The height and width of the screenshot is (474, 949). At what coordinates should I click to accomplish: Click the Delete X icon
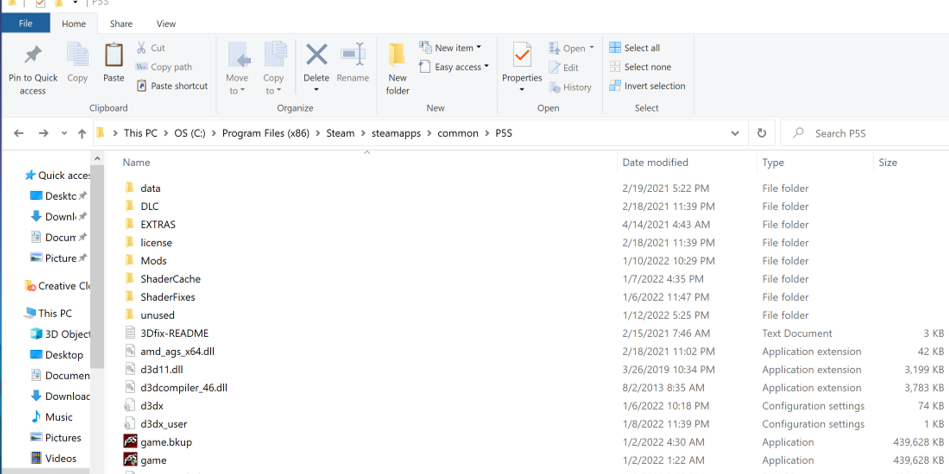(x=316, y=55)
